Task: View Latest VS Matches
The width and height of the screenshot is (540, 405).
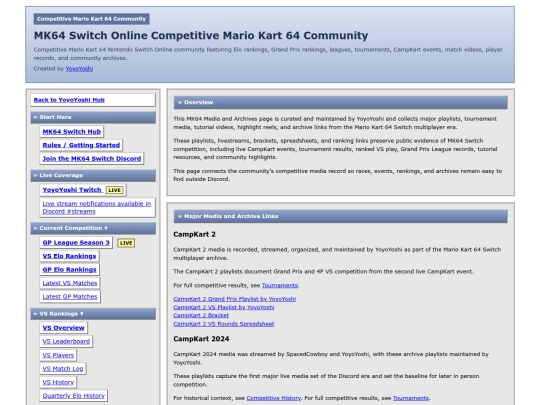Action: click(x=70, y=283)
